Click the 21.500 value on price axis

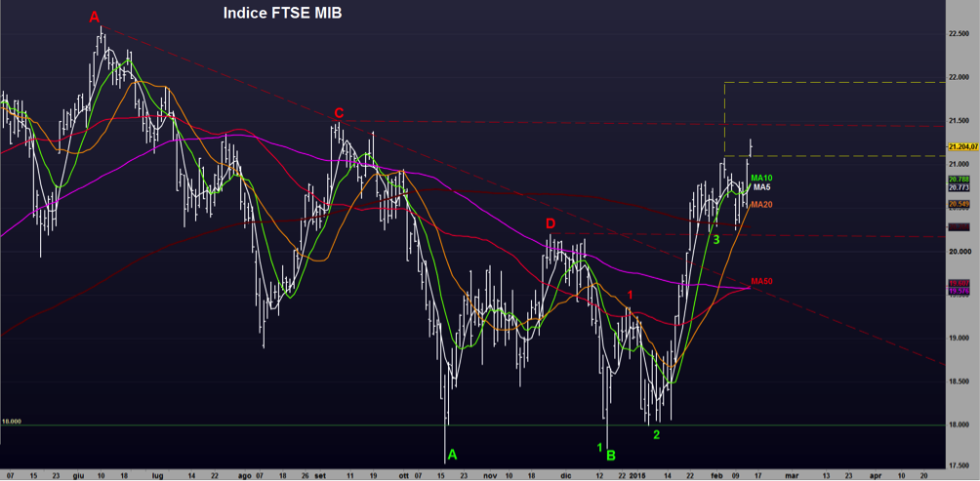pos(959,121)
